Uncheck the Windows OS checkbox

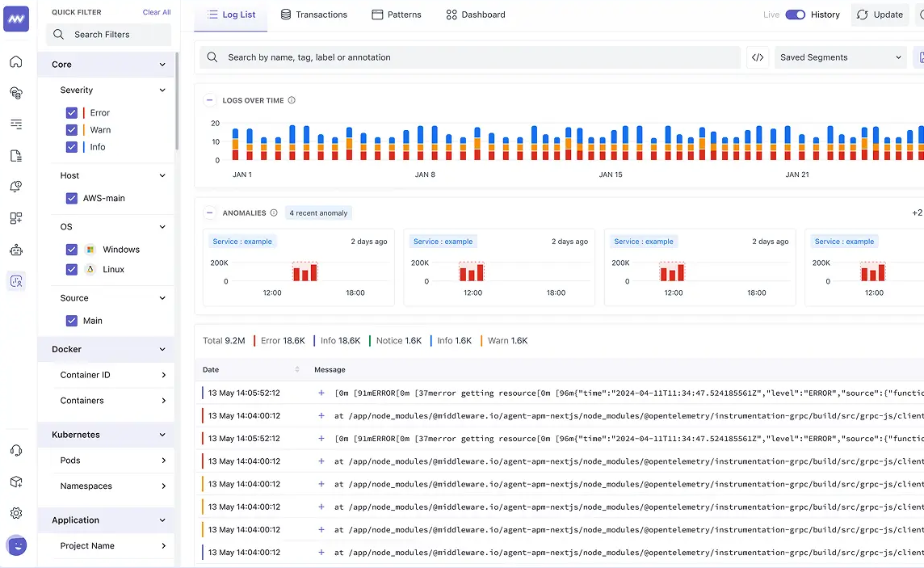pos(71,249)
